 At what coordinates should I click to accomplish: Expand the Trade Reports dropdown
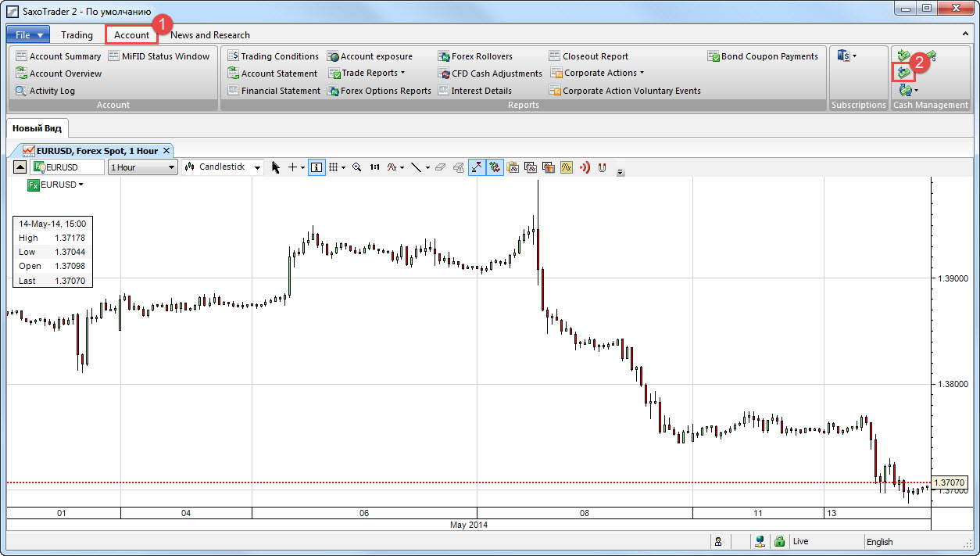tap(367, 74)
